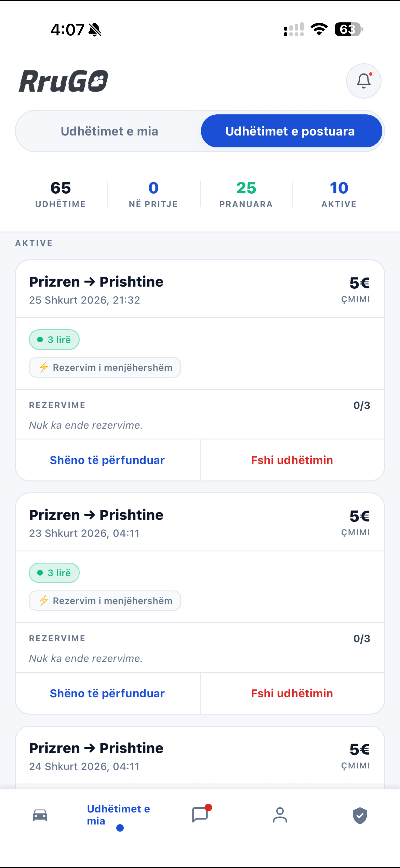Tap the RruGO logo
Viewport: 400px width, 868px height.
pos(63,81)
